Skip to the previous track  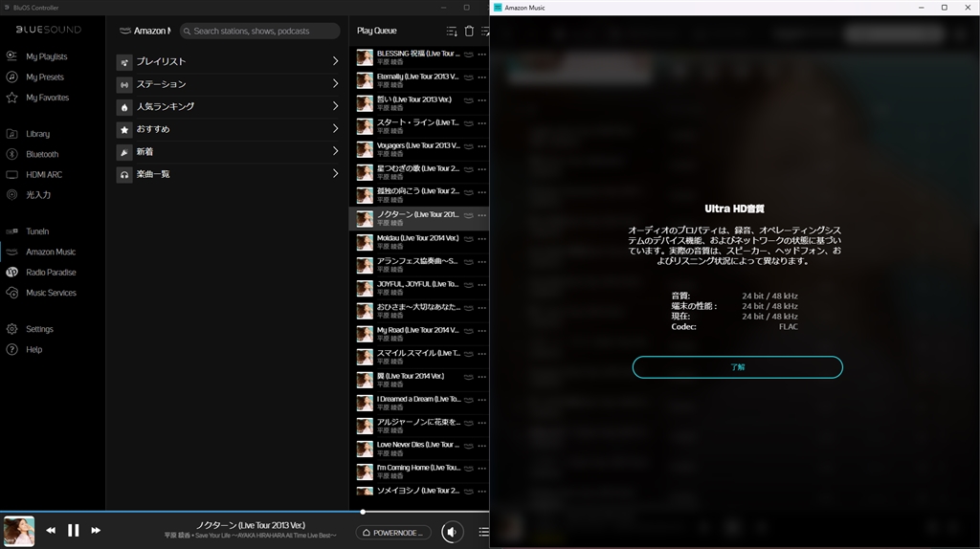click(51, 530)
